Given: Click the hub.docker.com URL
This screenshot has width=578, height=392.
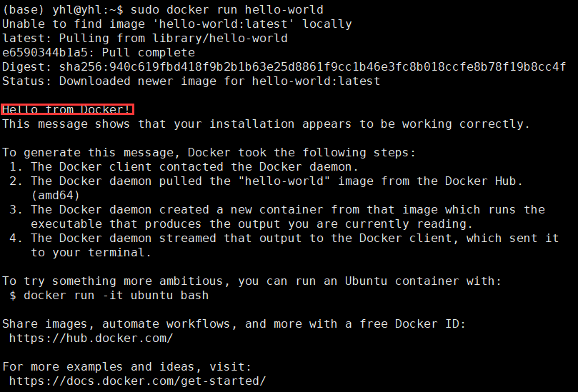Looking at the screenshot, I should pos(91,338).
